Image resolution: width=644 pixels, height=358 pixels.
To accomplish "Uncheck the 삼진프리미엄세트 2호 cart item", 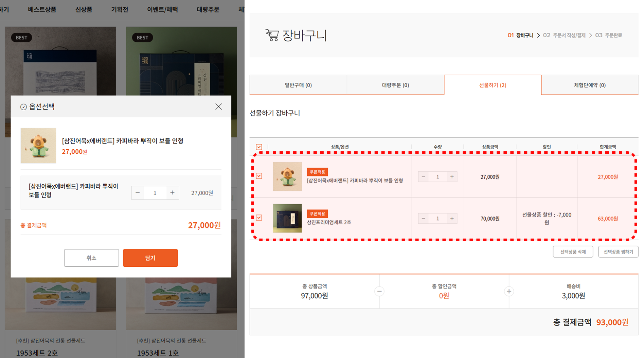I will 259,218.
